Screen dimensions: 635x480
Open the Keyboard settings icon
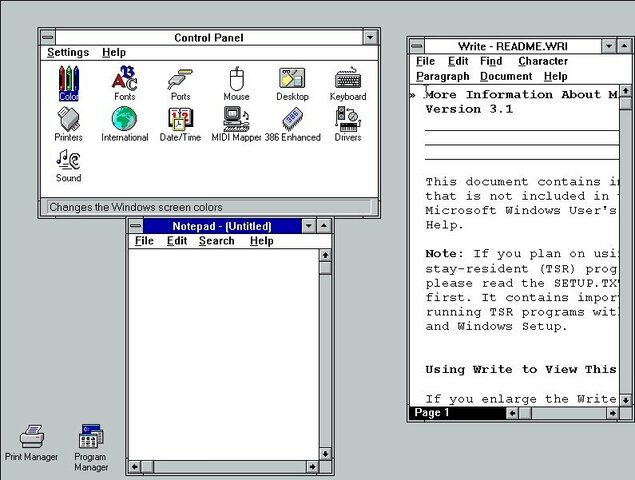click(x=348, y=84)
